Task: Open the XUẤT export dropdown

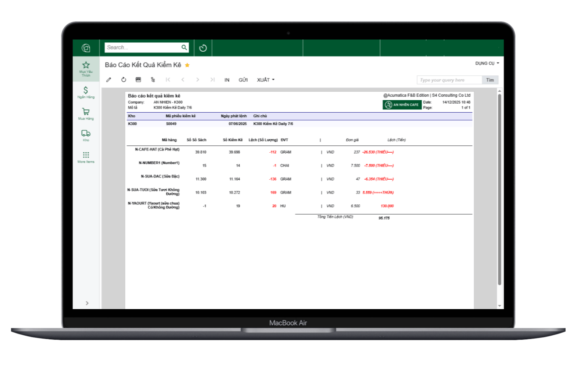Action: click(266, 80)
